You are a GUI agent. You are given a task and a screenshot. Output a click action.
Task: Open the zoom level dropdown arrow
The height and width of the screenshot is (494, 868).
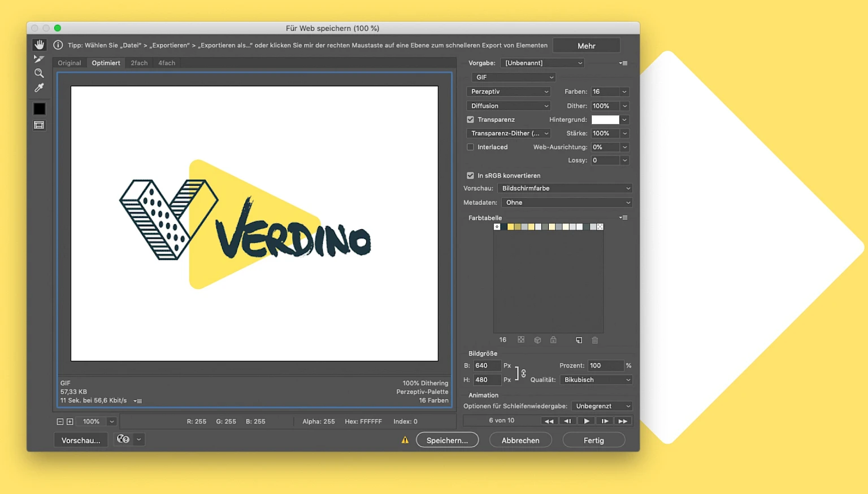(112, 422)
